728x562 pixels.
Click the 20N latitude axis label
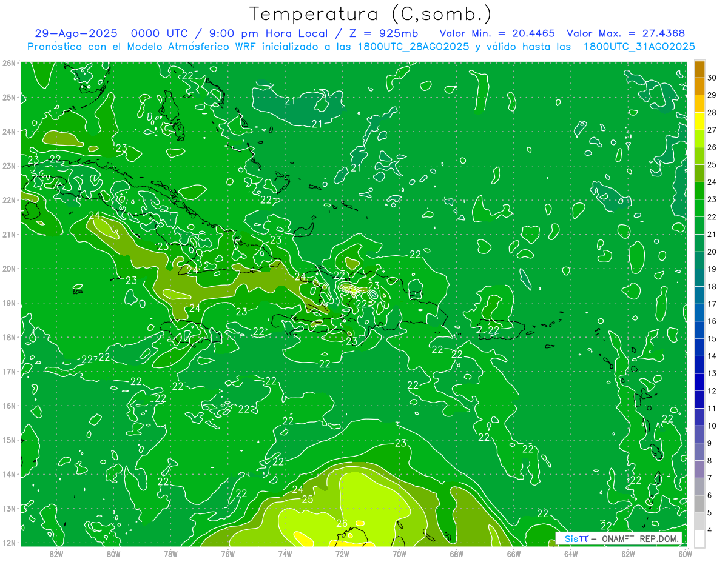click(x=8, y=269)
